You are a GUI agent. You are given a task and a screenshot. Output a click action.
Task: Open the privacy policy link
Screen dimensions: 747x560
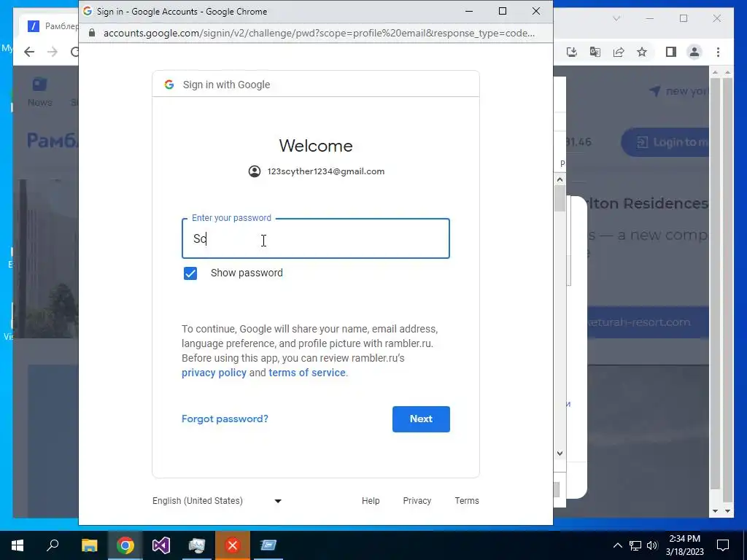coord(214,373)
